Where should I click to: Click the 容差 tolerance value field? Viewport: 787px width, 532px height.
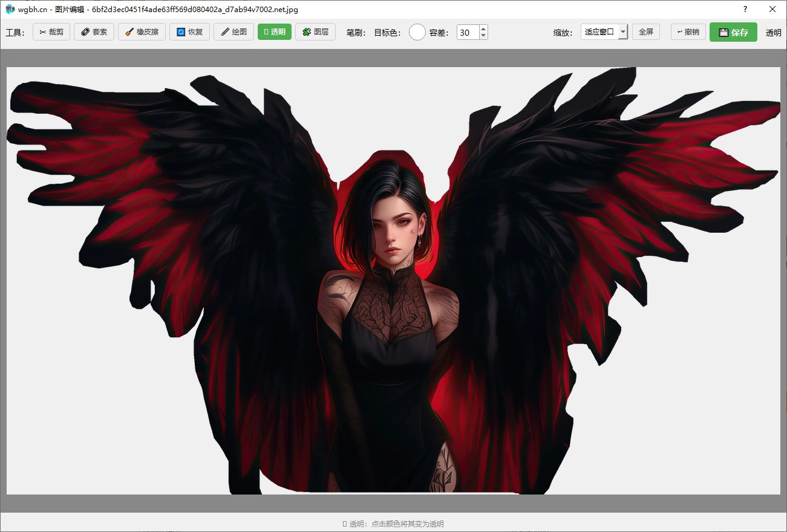pos(468,33)
